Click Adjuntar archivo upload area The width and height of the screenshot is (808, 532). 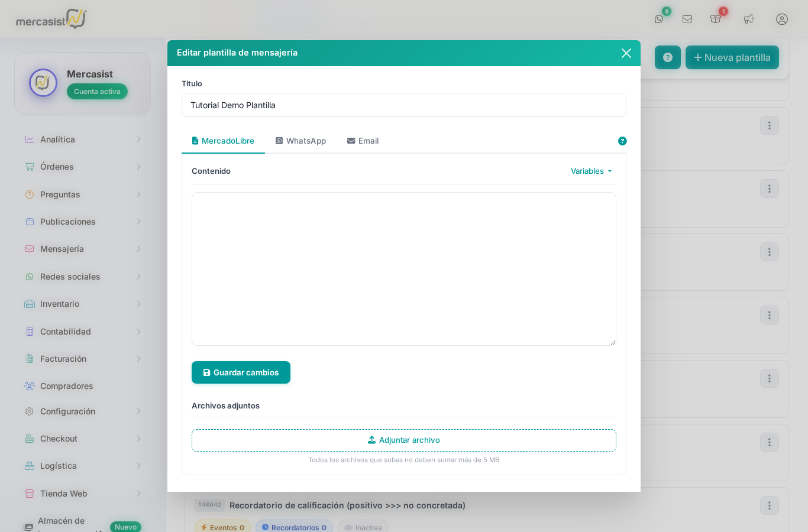(403, 440)
